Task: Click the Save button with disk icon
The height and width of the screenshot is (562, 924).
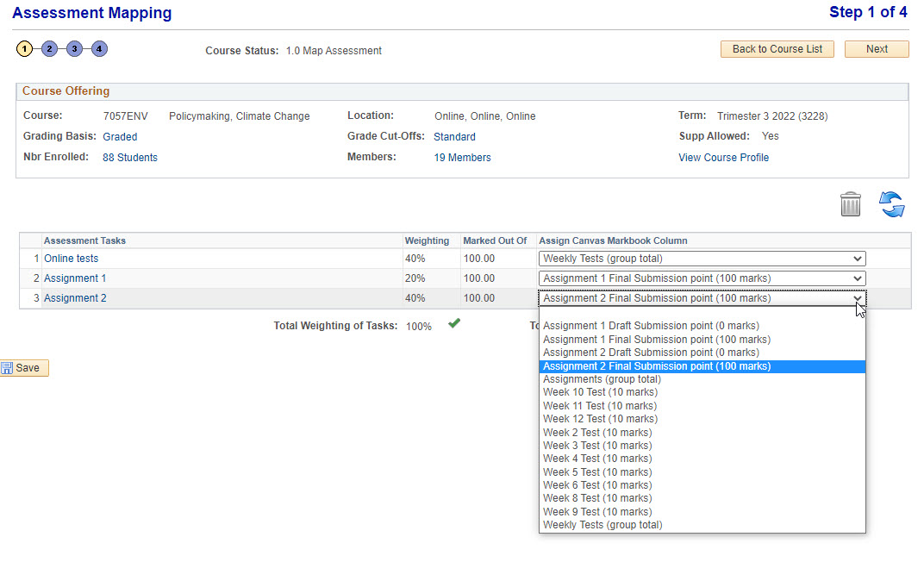Action: (24, 368)
